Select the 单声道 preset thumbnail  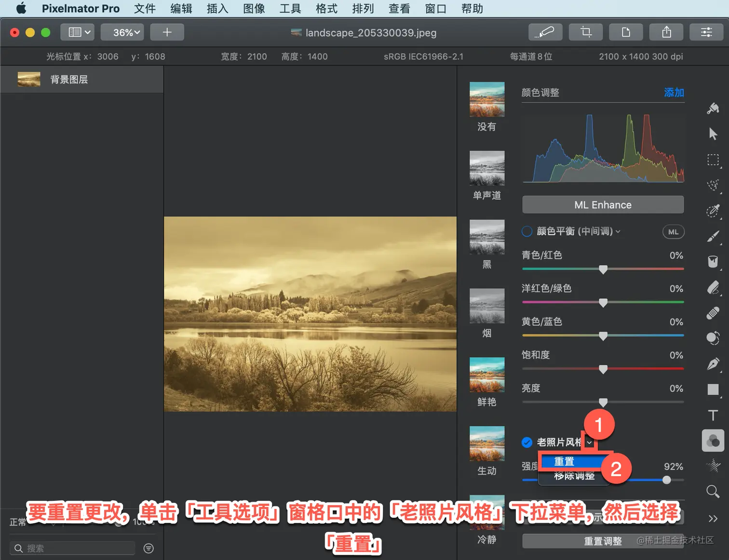click(487, 168)
